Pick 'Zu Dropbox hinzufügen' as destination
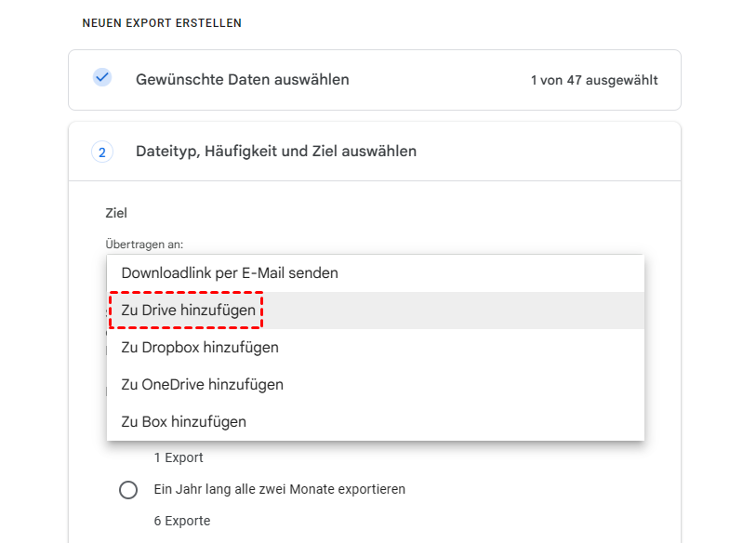756x543 pixels. [200, 348]
